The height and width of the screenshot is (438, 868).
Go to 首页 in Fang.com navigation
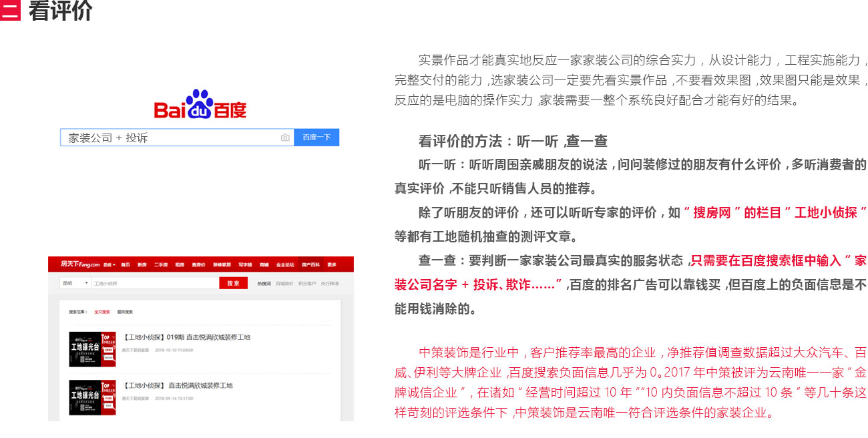[126, 265]
